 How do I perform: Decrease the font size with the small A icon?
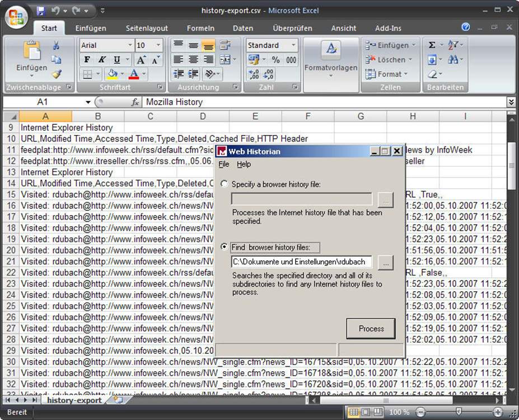tap(155, 60)
